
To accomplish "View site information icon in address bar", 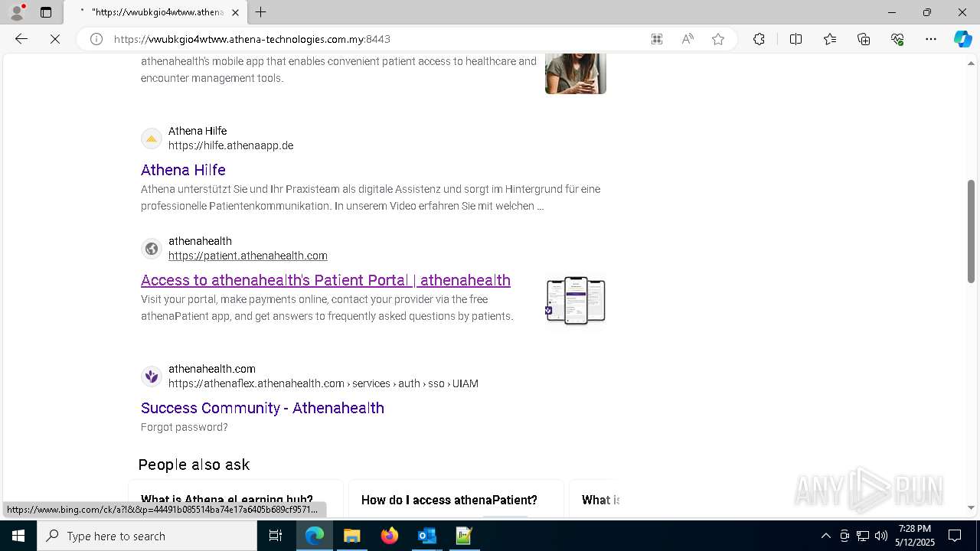I will click(96, 39).
